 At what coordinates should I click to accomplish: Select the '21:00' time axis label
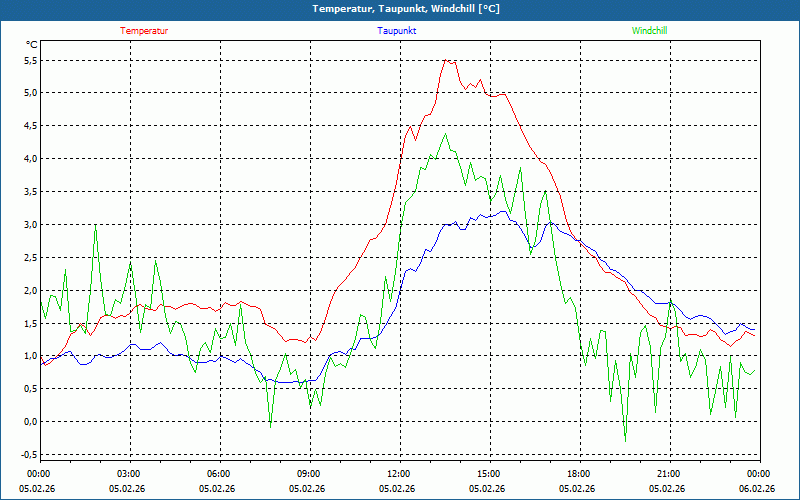[668, 474]
